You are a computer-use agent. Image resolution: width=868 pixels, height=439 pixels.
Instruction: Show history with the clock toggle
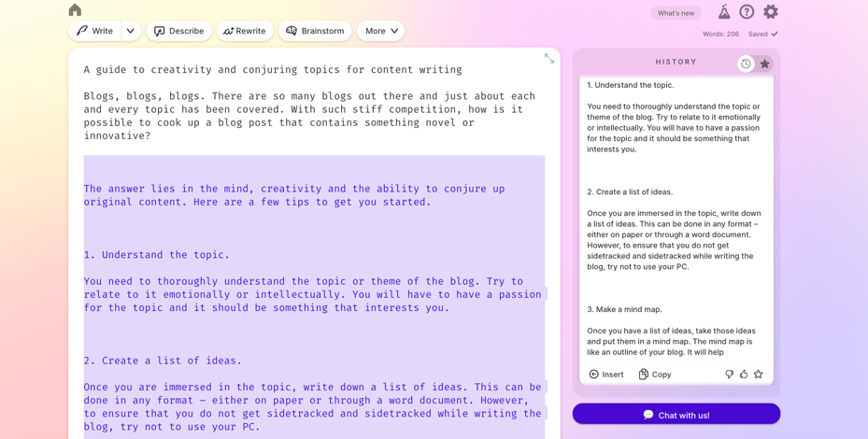747,64
